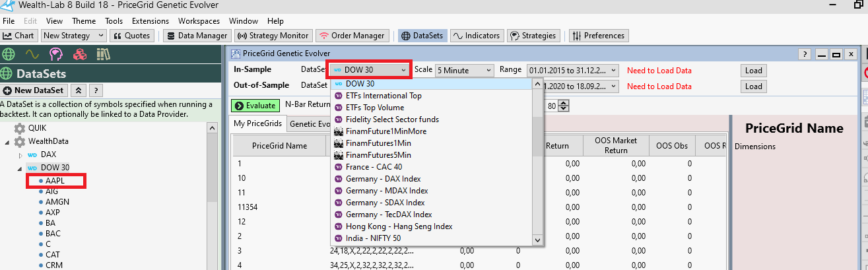Open the Chart toolbar button

[20, 36]
